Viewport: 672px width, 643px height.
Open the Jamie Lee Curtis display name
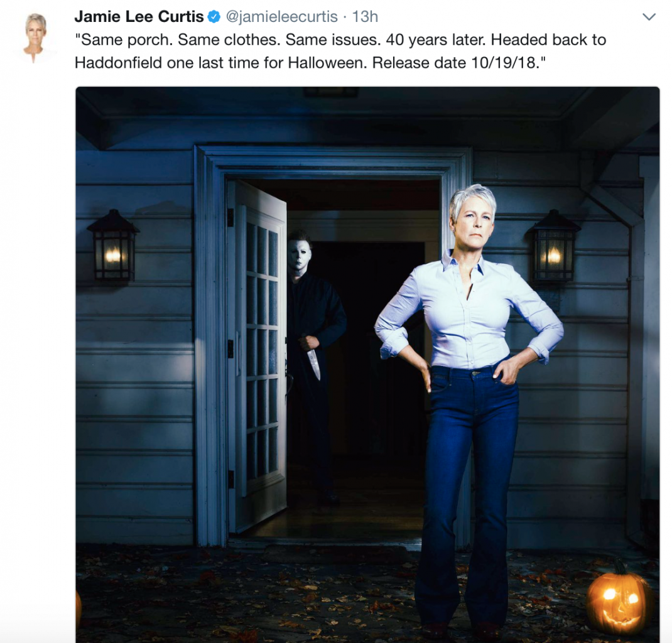[139, 17]
